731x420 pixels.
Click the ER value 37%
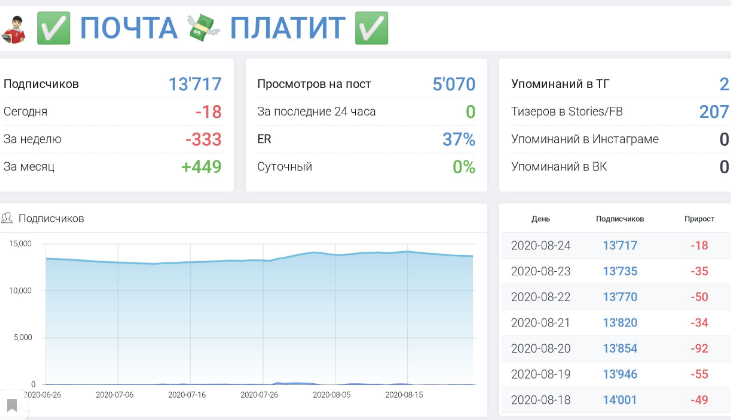(459, 139)
